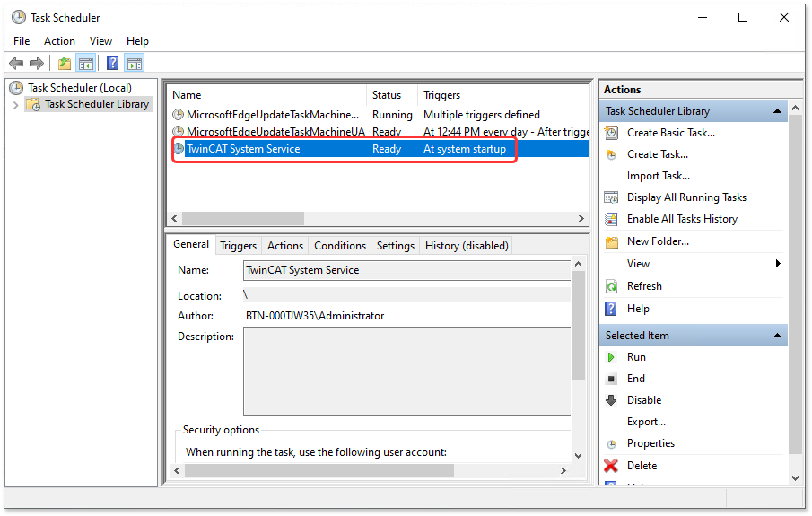Collapse the Selected Item actions section
The width and height of the screenshot is (812, 516).
point(777,336)
